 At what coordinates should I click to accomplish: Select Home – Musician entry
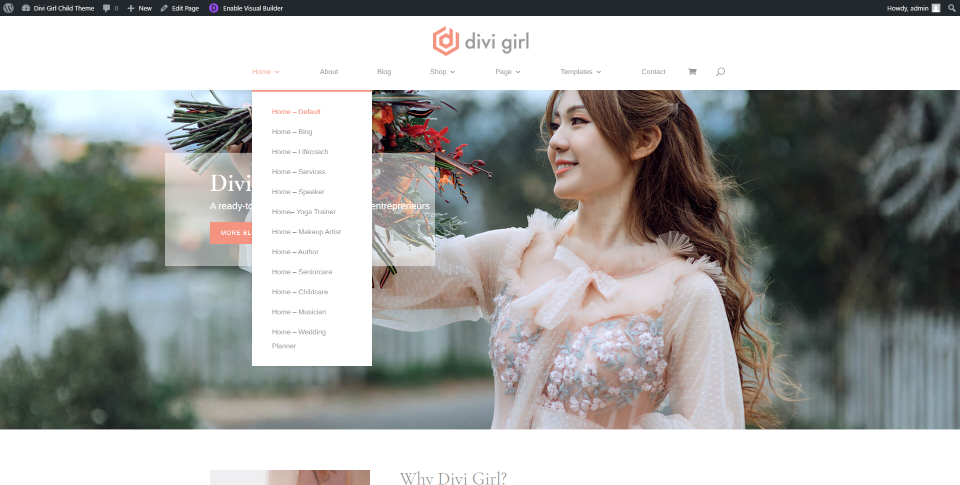coord(299,312)
